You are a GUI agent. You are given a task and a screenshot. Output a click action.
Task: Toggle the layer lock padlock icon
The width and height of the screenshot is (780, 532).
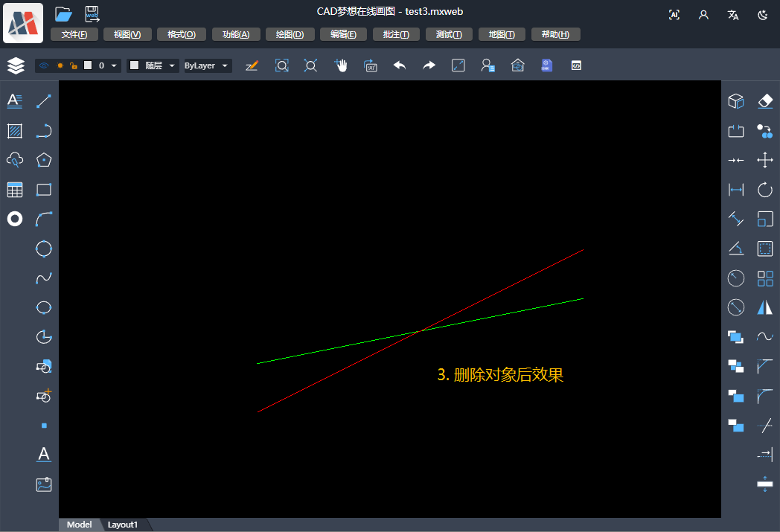pos(73,65)
